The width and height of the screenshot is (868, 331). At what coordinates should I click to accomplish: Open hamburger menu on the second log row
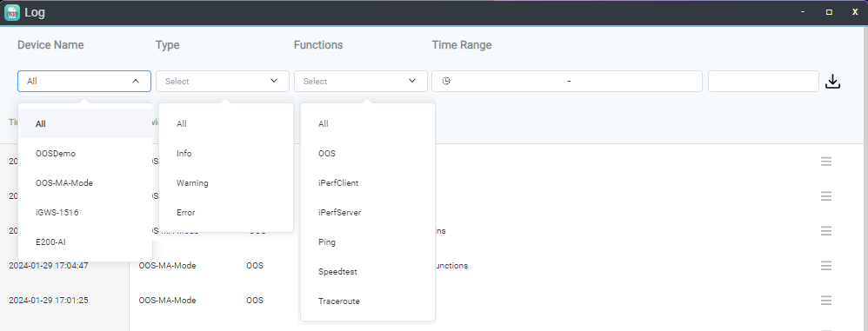[x=826, y=196]
